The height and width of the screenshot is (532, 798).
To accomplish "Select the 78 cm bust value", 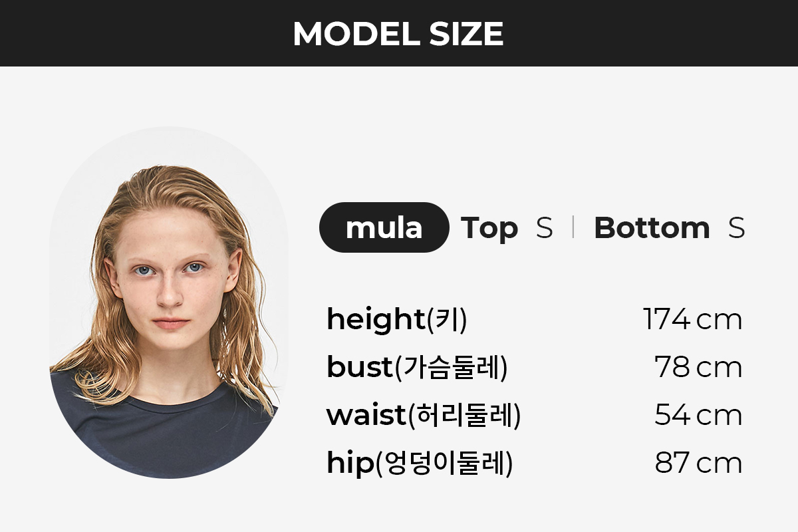I will point(698,368).
